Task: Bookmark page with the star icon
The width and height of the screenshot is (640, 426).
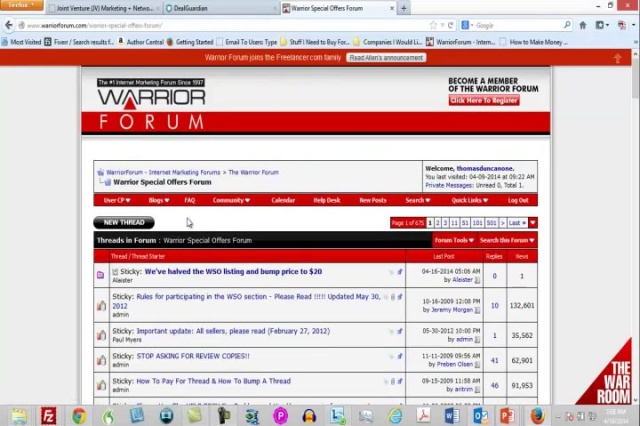Action: click(x=433, y=25)
